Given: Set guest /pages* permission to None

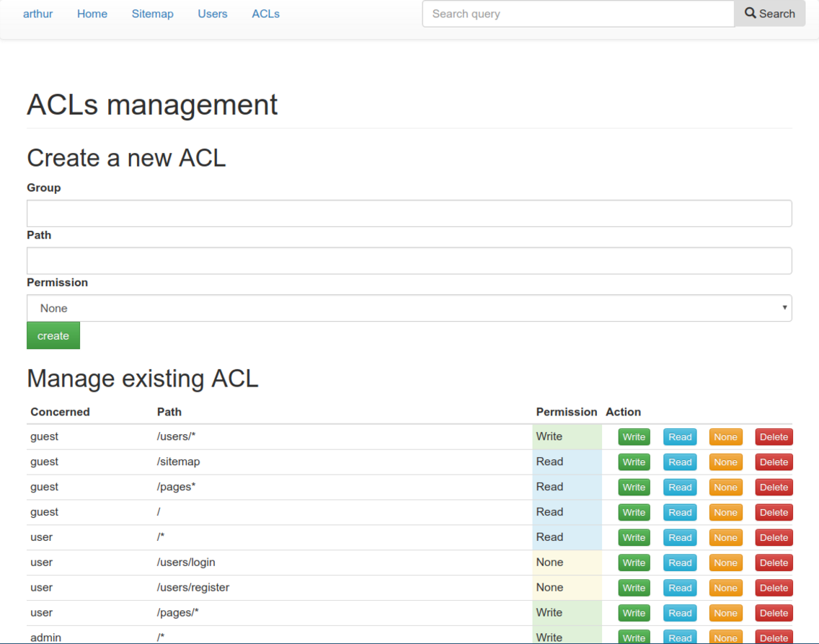Looking at the screenshot, I should tap(725, 487).
